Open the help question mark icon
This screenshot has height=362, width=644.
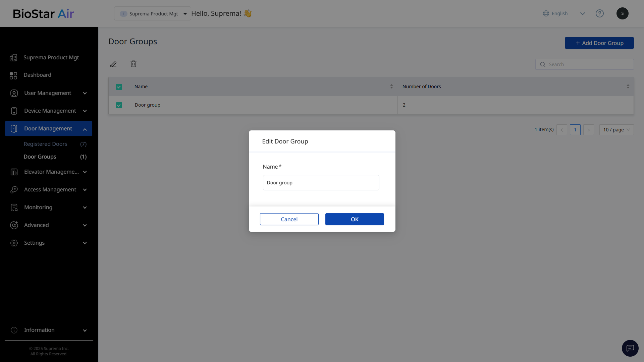tap(599, 13)
